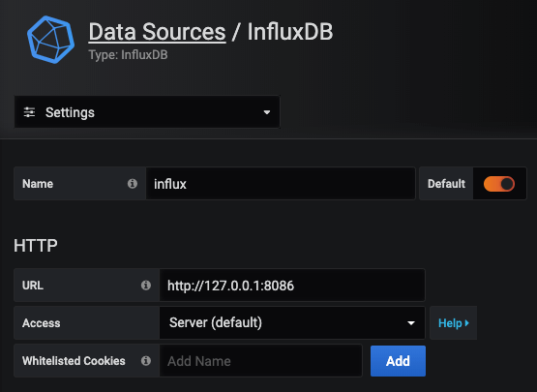Click the Whitelisted Cookies info icon
Image resolution: width=537 pixels, height=392 pixels.
click(x=146, y=360)
